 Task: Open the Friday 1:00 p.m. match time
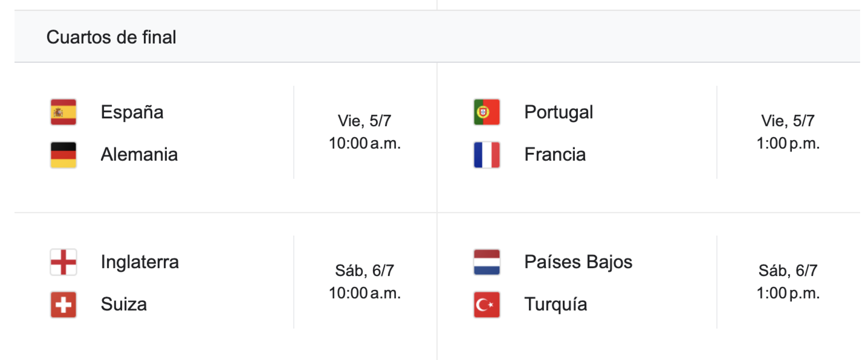pos(788,132)
